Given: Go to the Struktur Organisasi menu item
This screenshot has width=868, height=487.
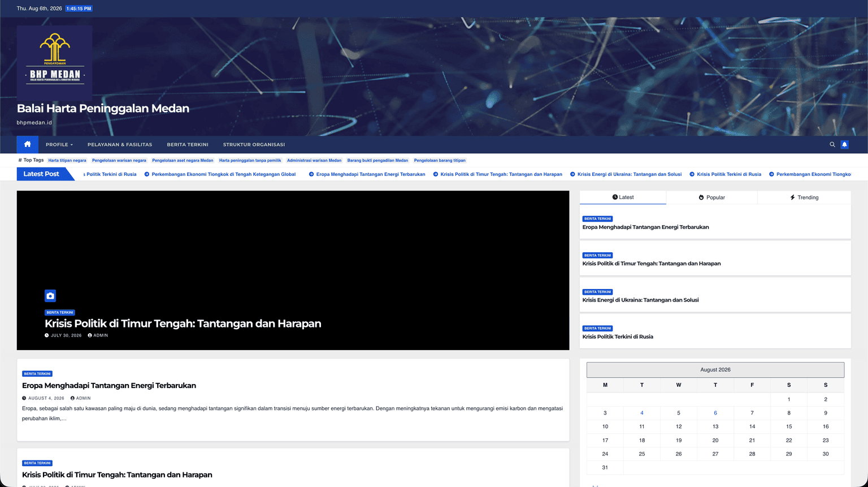Looking at the screenshot, I should [x=254, y=145].
